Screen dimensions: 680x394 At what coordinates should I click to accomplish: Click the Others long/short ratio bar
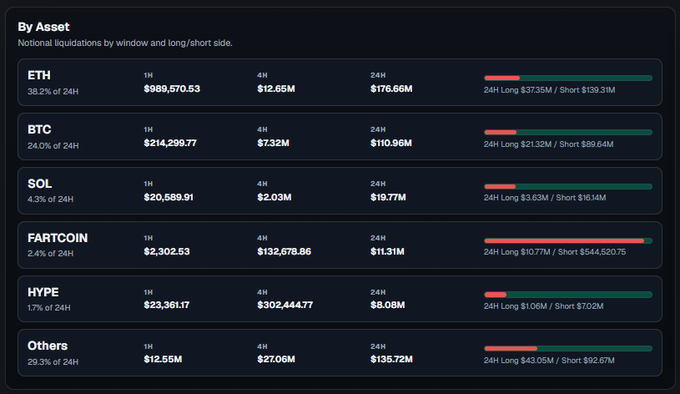[568, 348]
